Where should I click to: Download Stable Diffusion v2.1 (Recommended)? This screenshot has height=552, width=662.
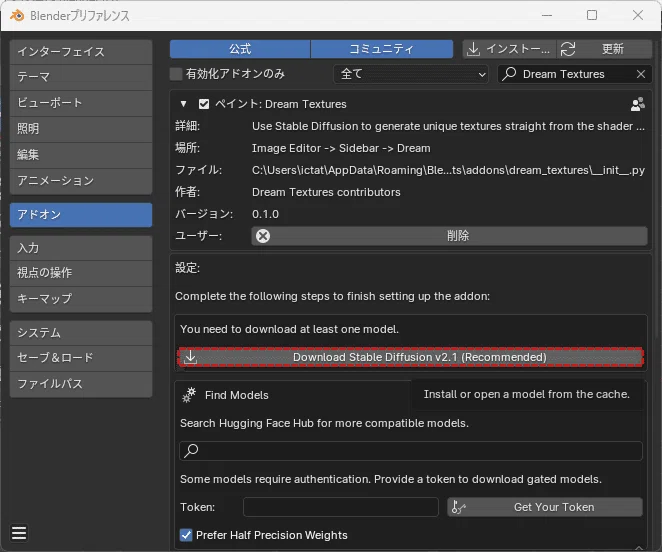pos(411,357)
